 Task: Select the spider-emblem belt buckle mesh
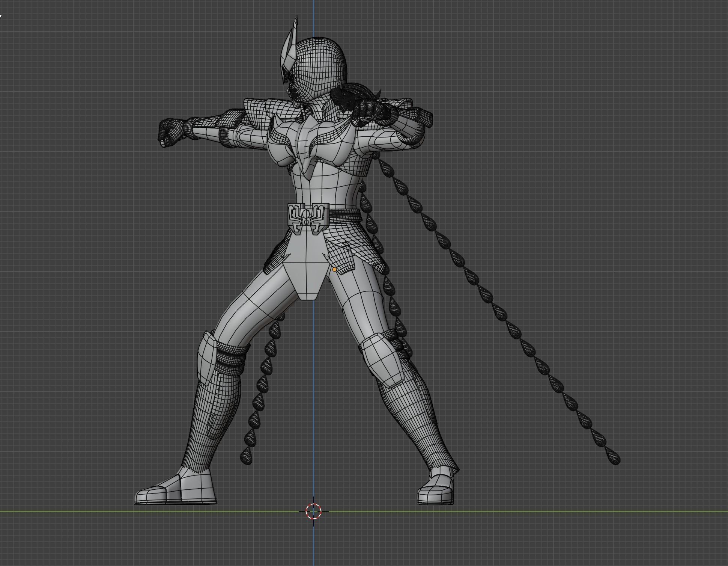pyautogui.click(x=308, y=219)
